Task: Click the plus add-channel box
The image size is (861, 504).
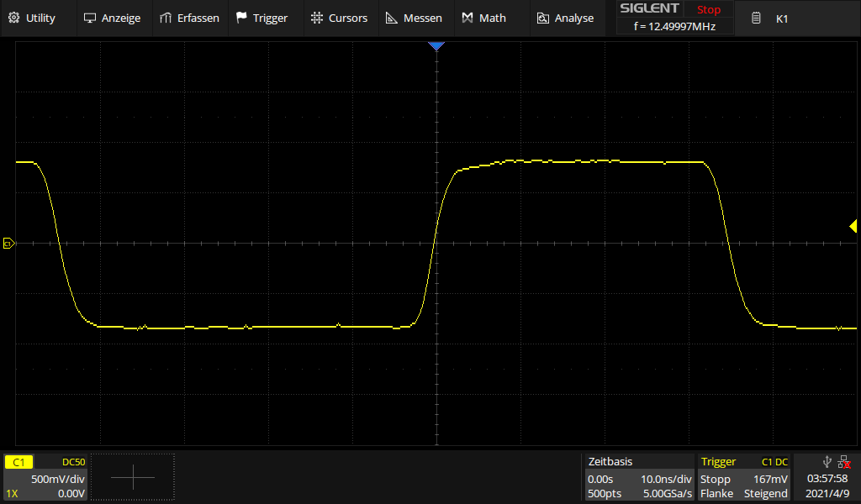Action: point(133,477)
